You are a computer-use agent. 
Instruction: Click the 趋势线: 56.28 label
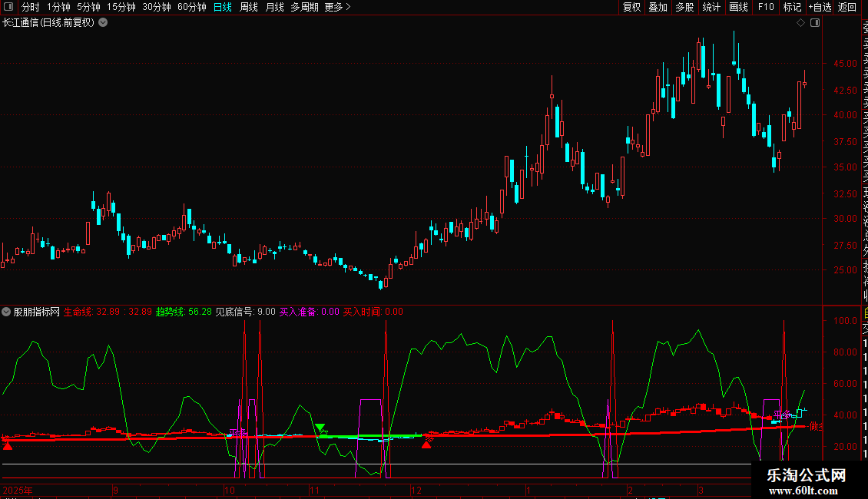[184, 312]
